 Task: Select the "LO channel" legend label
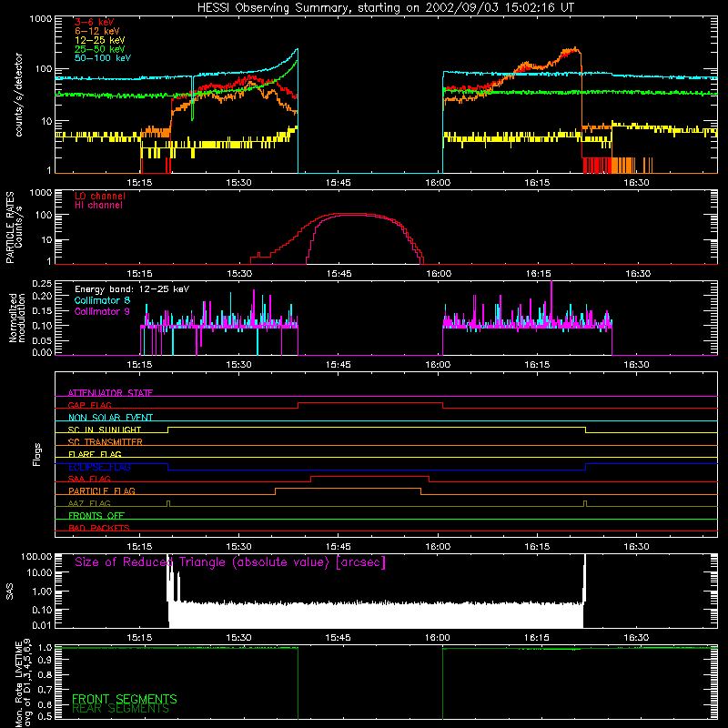pyautogui.click(x=100, y=196)
